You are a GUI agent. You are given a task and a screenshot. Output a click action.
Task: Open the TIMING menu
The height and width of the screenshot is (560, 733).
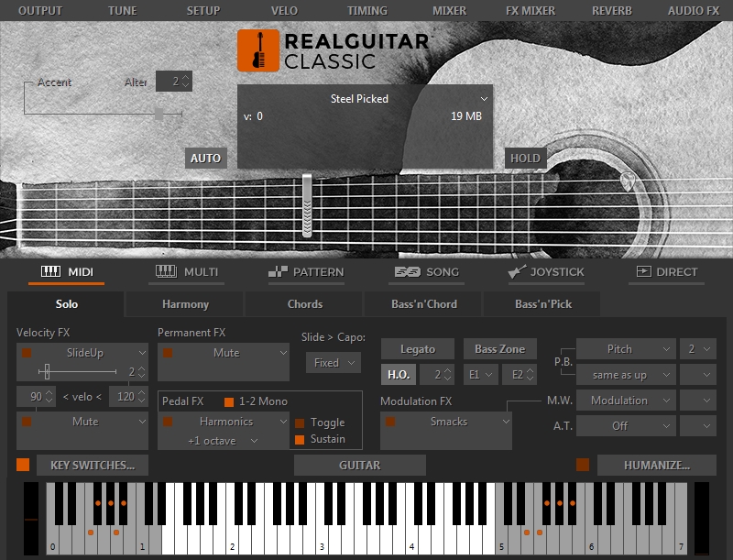tap(367, 10)
